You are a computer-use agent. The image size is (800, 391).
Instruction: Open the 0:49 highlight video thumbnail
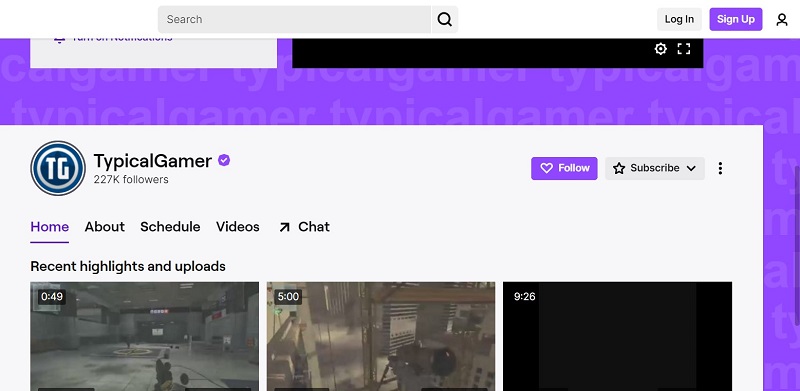pos(144,336)
